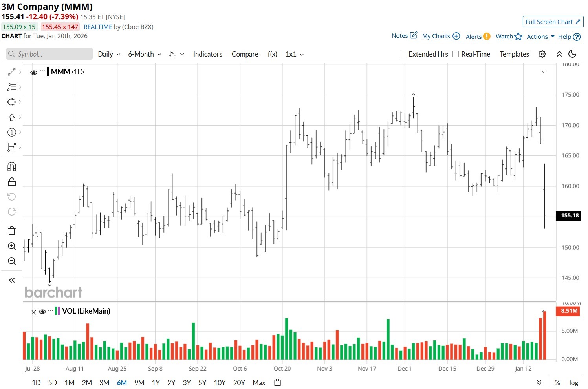The width and height of the screenshot is (588, 389).
Task: Open the calendar date range picker
Action: point(278,383)
